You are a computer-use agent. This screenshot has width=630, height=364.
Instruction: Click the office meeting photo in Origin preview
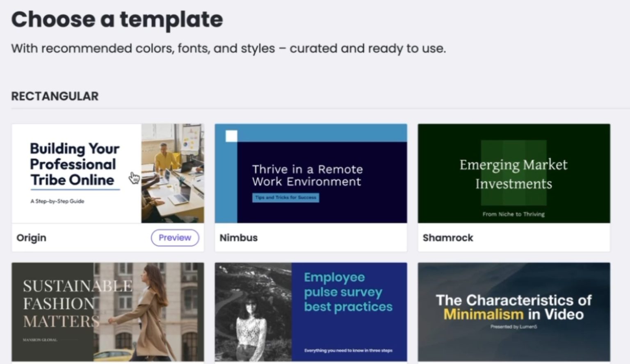(173, 173)
